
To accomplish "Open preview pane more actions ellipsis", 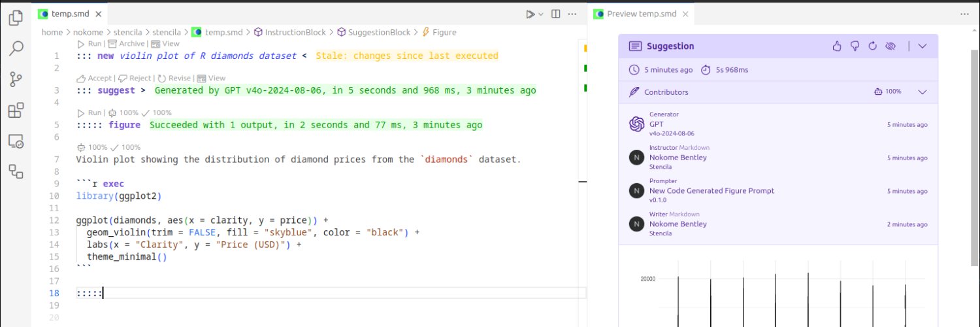I will coord(965,14).
